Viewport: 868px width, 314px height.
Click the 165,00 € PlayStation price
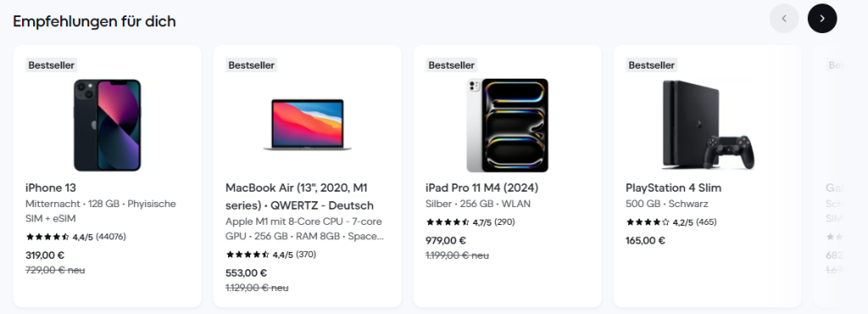click(x=645, y=240)
